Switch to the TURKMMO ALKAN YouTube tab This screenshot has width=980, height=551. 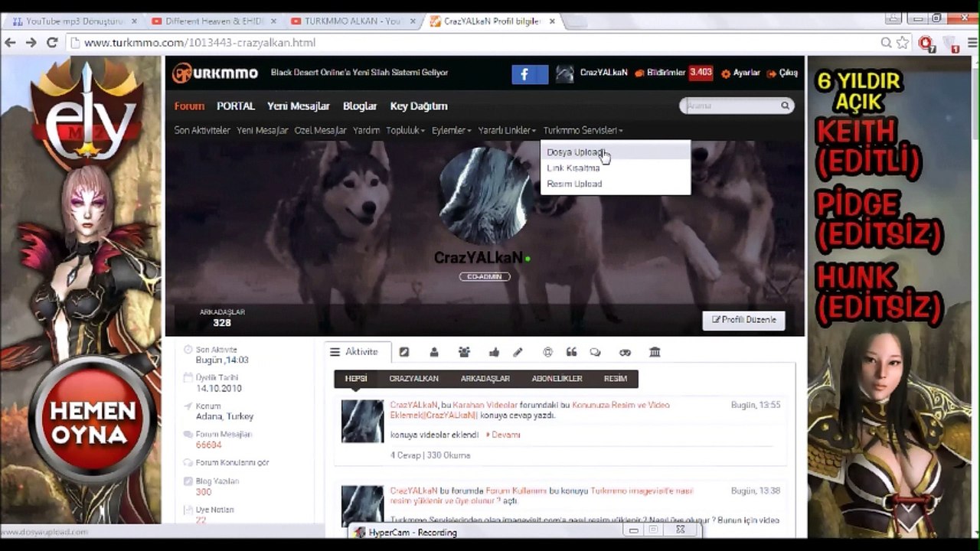[351, 21]
